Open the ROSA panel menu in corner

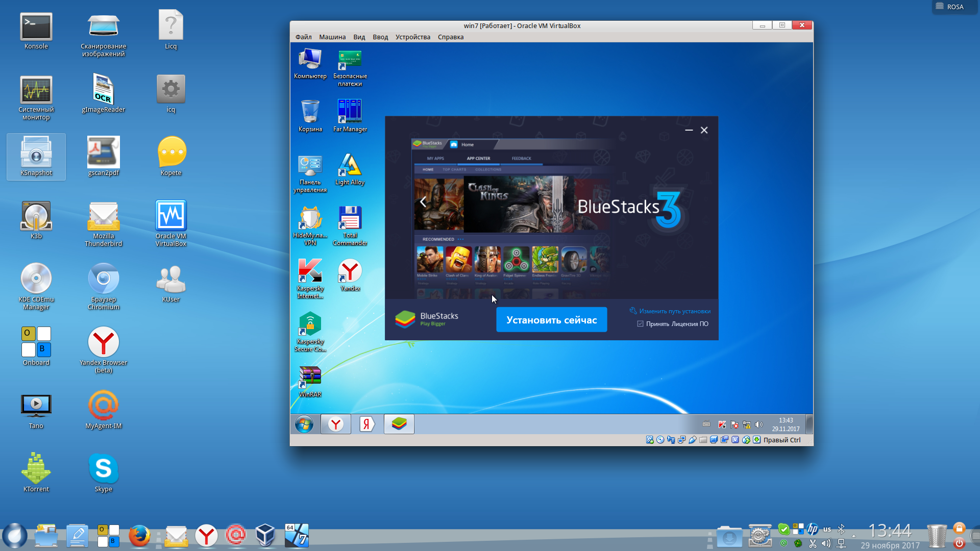(x=950, y=7)
